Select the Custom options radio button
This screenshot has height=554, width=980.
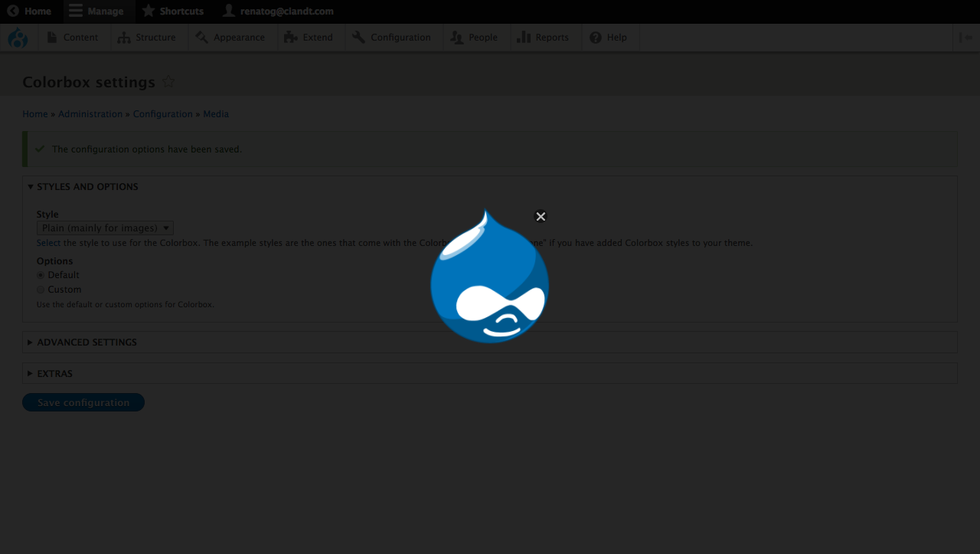41,290
